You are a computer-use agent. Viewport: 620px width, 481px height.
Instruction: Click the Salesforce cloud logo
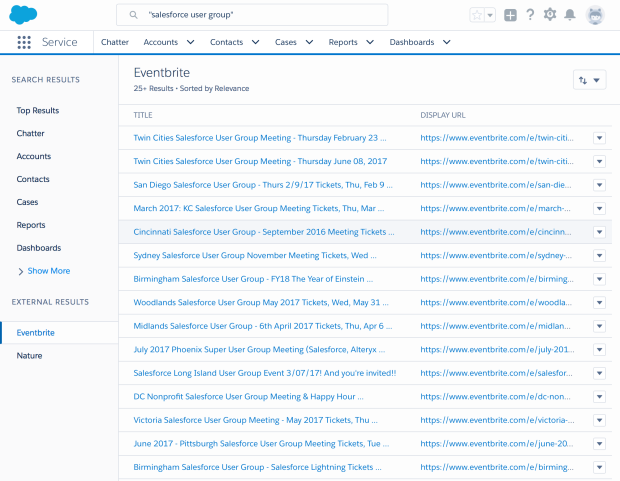pos(23,15)
